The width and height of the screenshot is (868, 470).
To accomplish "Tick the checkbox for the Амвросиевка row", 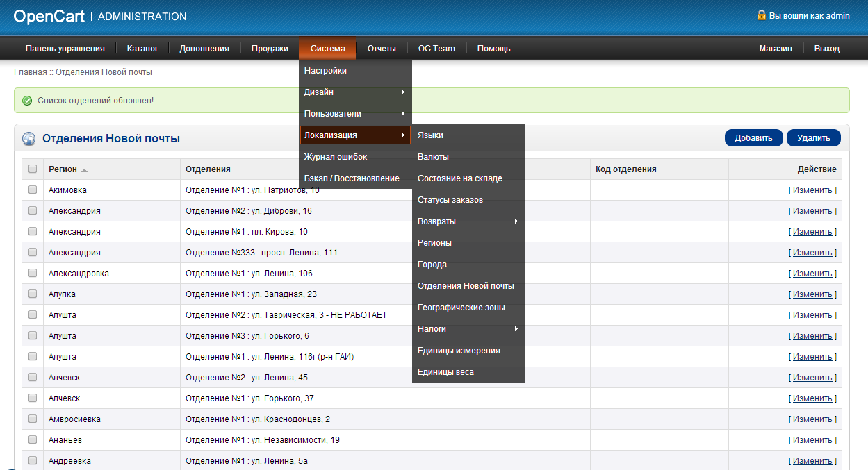I will pyautogui.click(x=33, y=419).
